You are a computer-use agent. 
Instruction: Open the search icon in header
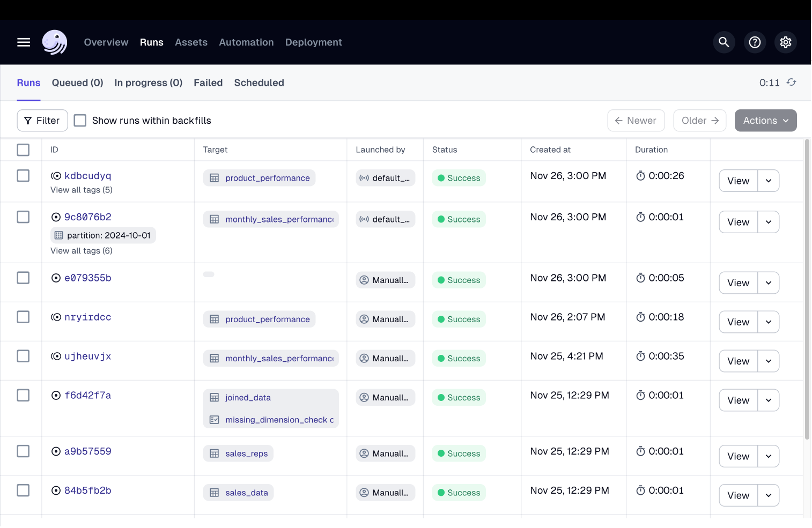[724, 42]
